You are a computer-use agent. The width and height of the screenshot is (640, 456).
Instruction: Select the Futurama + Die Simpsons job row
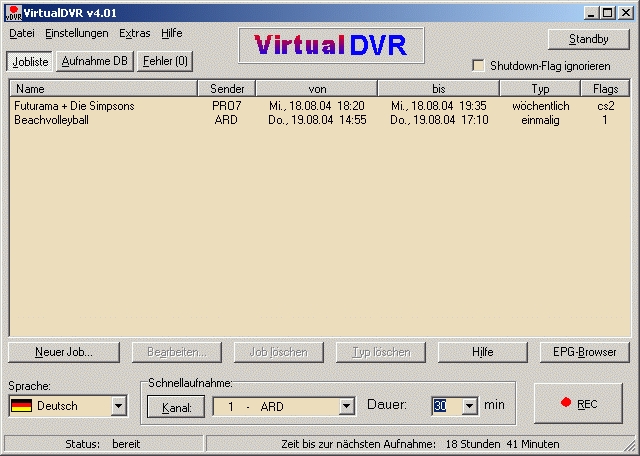[74, 106]
